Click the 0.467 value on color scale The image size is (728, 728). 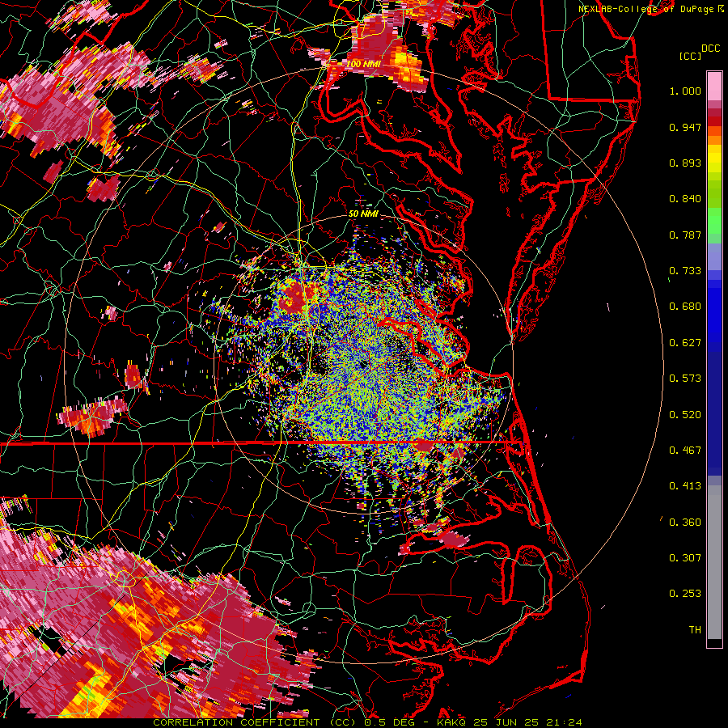[x=685, y=451]
